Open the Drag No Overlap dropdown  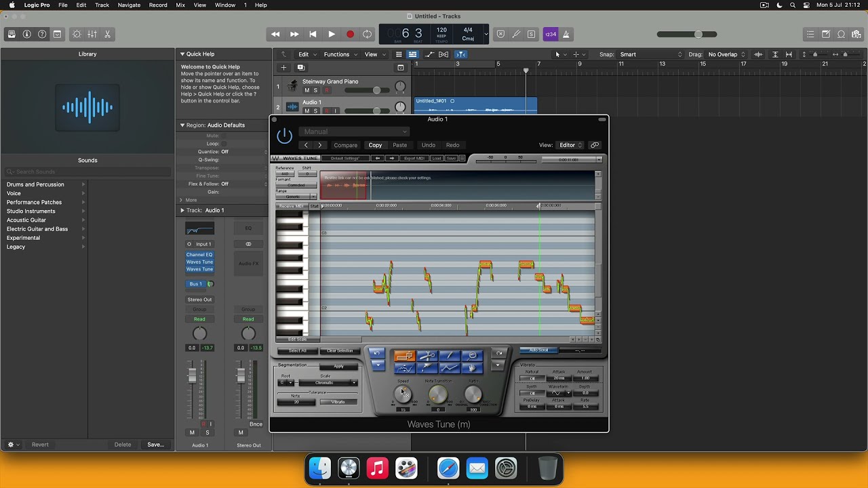[727, 54]
